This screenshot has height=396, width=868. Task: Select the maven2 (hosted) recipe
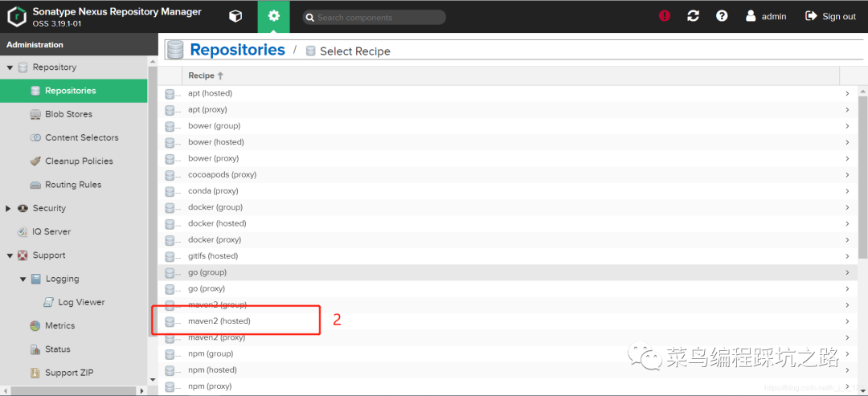[508, 321]
